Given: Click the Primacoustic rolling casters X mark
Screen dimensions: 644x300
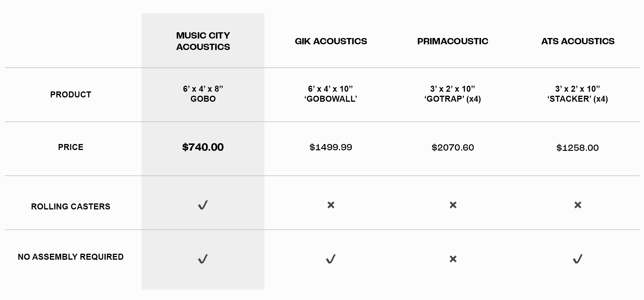Looking at the screenshot, I should click(x=453, y=205).
